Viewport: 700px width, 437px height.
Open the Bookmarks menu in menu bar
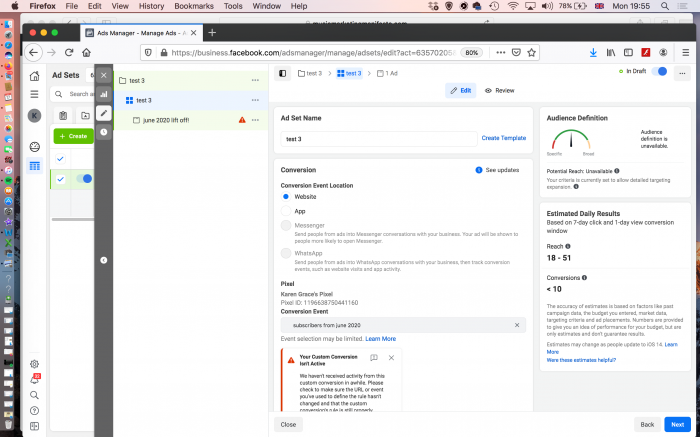tap(194, 6)
